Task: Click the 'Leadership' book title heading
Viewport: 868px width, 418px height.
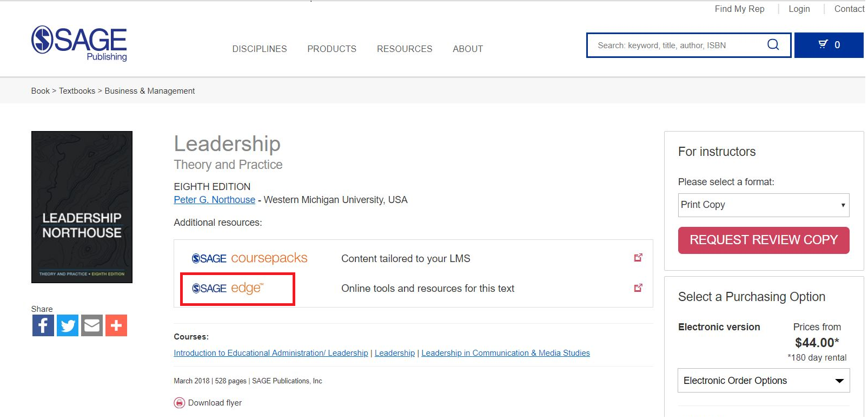Action: pyautogui.click(x=227, y=144)
